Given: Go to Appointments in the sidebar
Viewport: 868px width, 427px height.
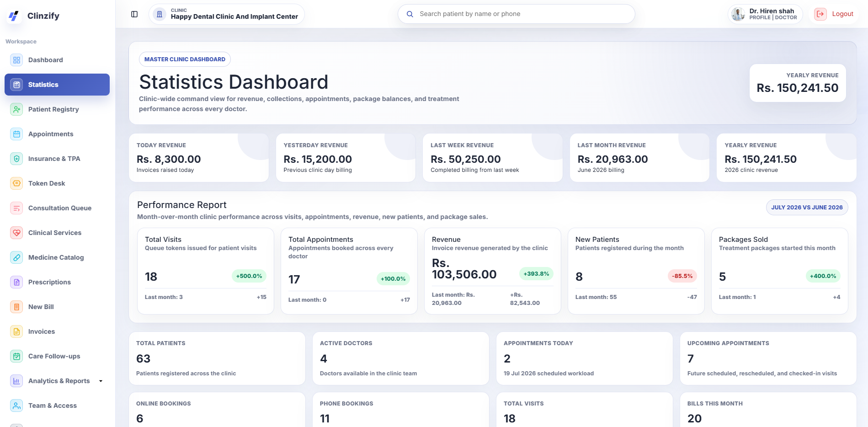Looking at the screenshot, I should click(57, 134).
